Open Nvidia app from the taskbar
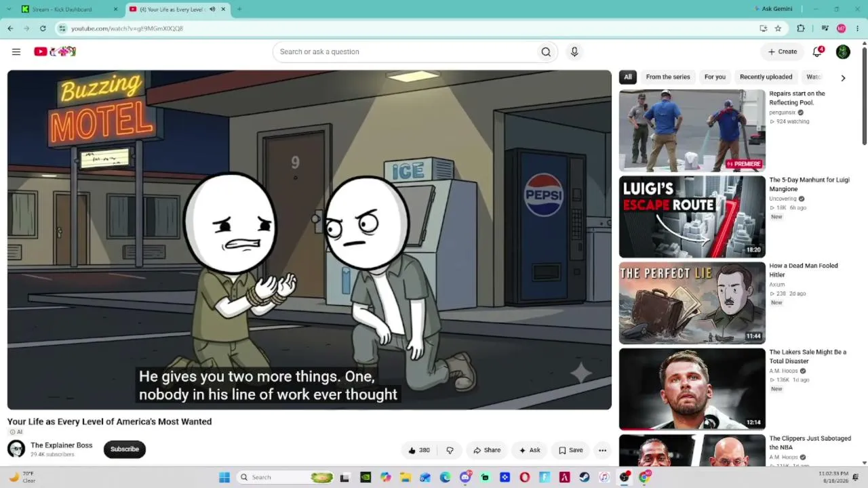 [366, 477]
